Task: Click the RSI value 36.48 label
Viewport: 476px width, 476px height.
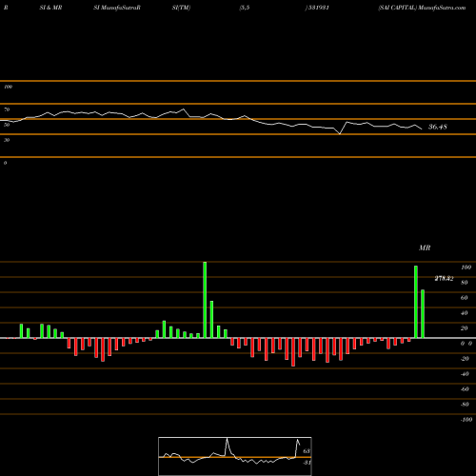Action: pyautogui.click(x=438, y=127)
